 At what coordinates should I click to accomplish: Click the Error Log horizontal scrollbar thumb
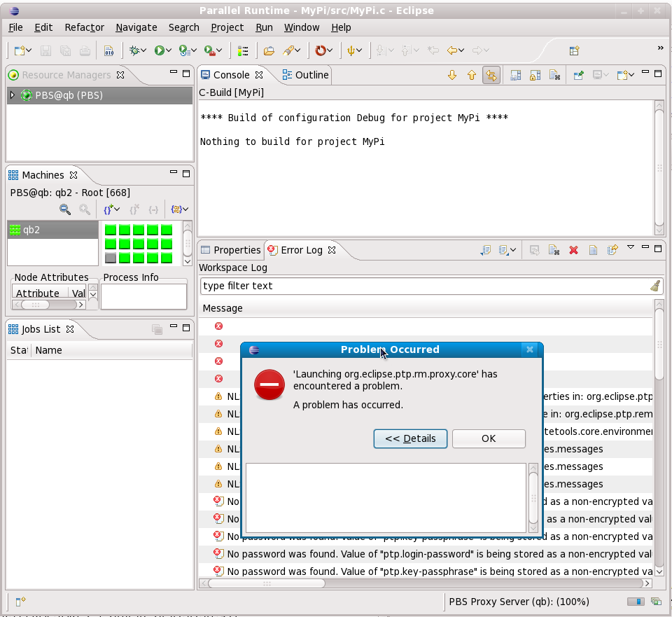(x=267, y=583)
